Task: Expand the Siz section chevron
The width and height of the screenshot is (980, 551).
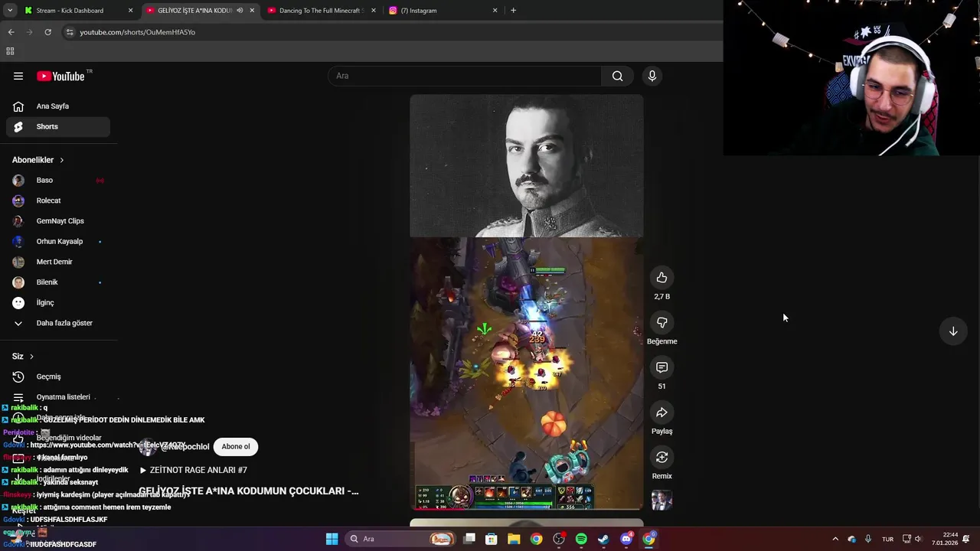Action: pos(31,357)
